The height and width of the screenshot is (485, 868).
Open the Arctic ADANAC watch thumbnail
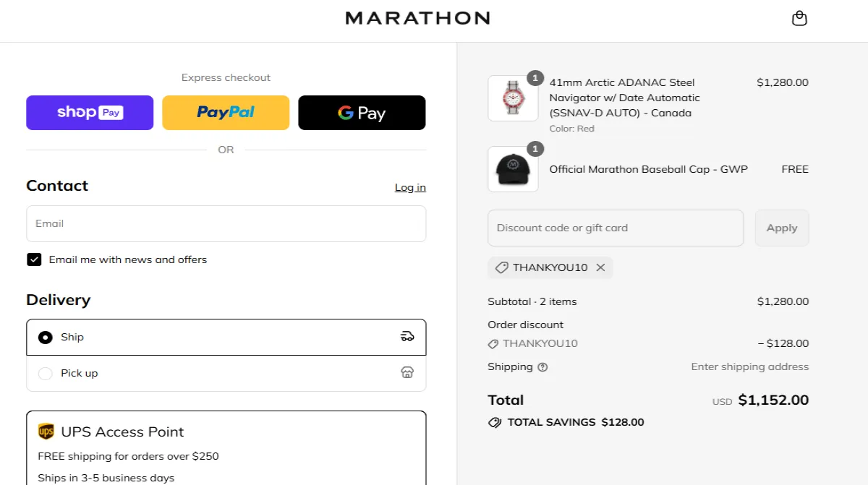click(x=513, y=98)
